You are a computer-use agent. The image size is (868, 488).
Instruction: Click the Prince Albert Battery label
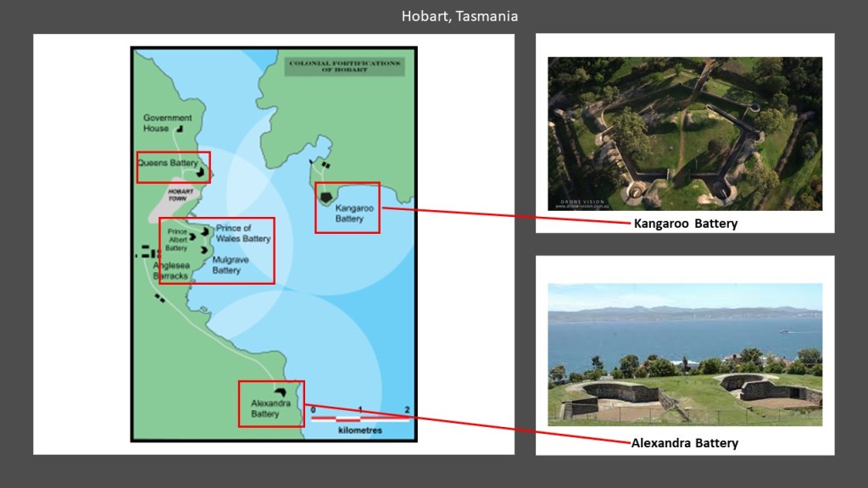176,240
